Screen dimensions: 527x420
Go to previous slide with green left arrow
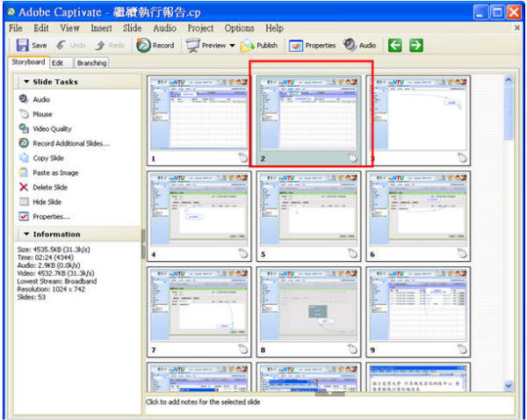tap(395, 45)
